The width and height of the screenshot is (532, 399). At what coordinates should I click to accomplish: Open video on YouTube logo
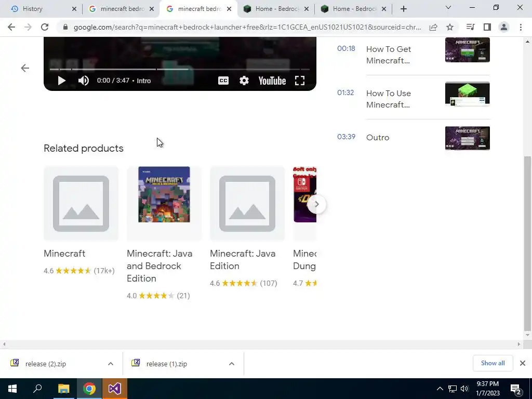tap(272, 81)
